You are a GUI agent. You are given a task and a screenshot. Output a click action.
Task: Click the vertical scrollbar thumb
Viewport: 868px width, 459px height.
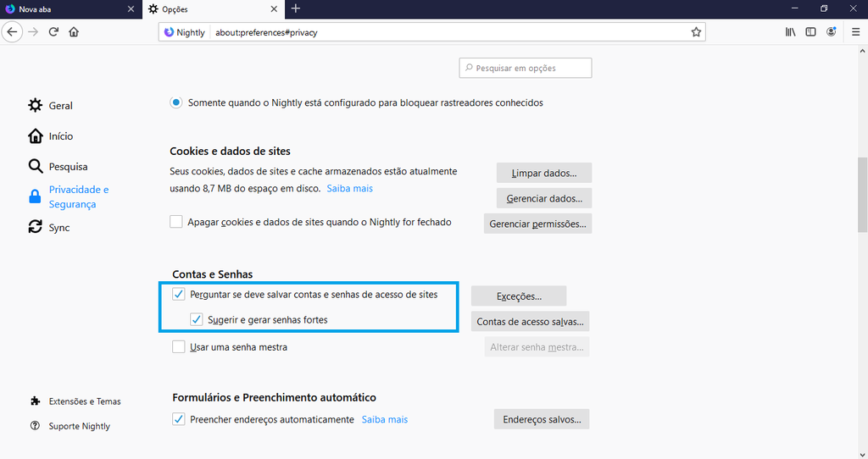pyautogui.click(x=862, y=195)
